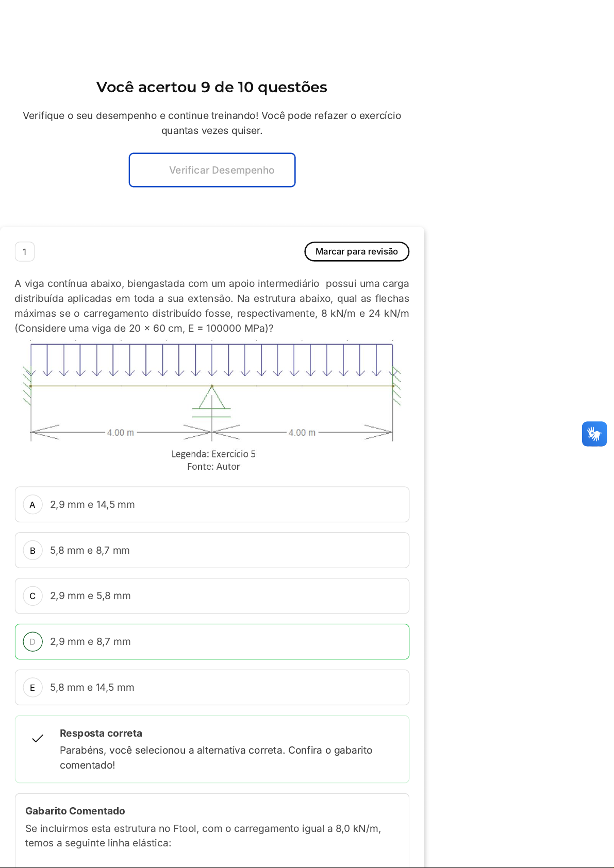Click the Gabarito Comentado heading
This screenshot has height=868, width=614.
pyautogui.click(x=75, y=811)
